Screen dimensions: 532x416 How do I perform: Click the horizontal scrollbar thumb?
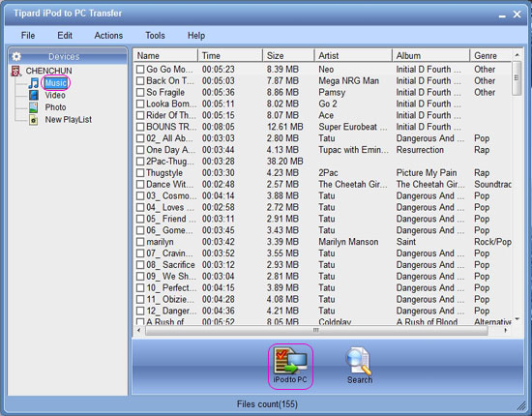(x=316, y=330)
